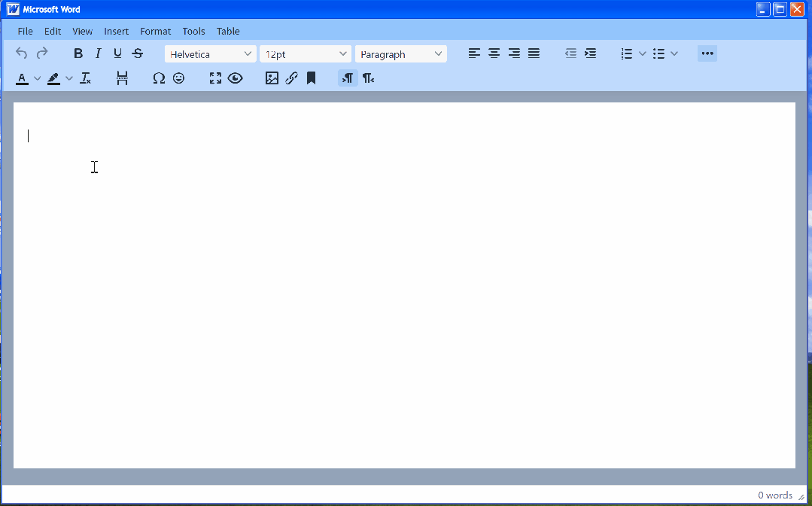This screenshot has width=812, height=506.
Task: Open the font color picker
Action: click(22, 78)
